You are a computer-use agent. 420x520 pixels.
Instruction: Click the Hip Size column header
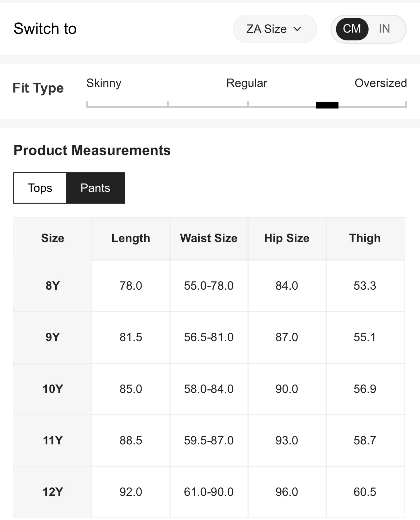coord(287,238)
